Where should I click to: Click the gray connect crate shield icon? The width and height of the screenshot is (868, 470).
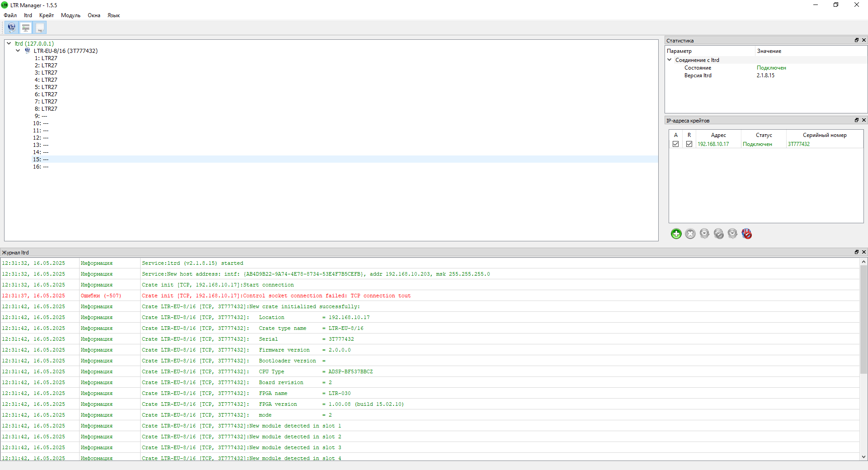click(704, 234)
